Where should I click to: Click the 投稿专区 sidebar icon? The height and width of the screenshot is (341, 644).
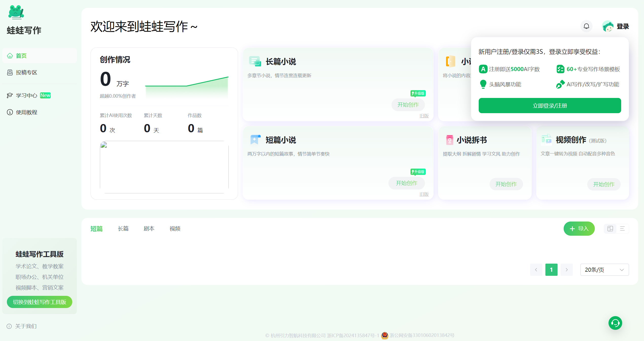pyautogui.click(x=10, y=73)
